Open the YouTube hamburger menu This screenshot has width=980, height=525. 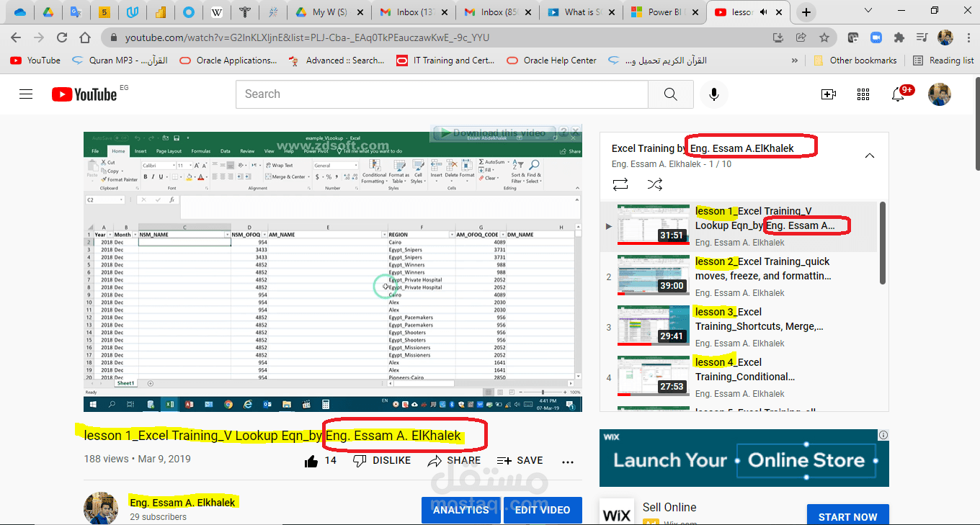tap(26, 94)
